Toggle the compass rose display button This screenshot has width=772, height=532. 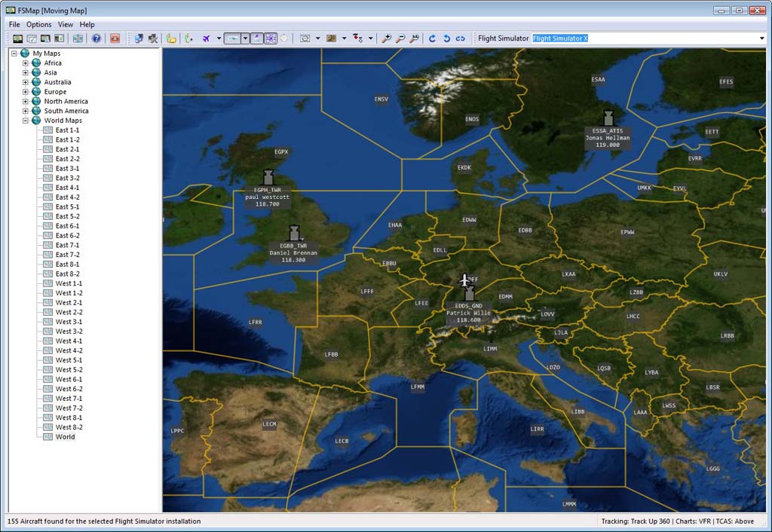click(x=283, y=38)
